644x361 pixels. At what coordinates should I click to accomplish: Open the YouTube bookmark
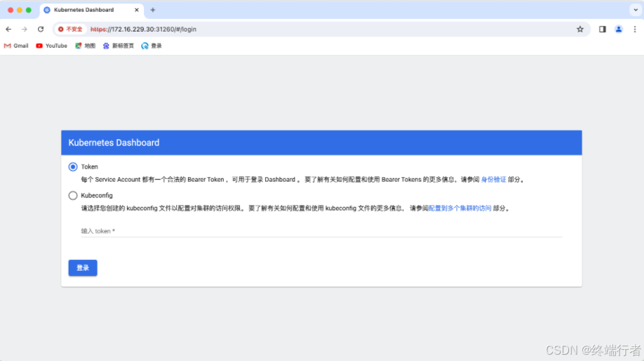[x=51, y=46]
